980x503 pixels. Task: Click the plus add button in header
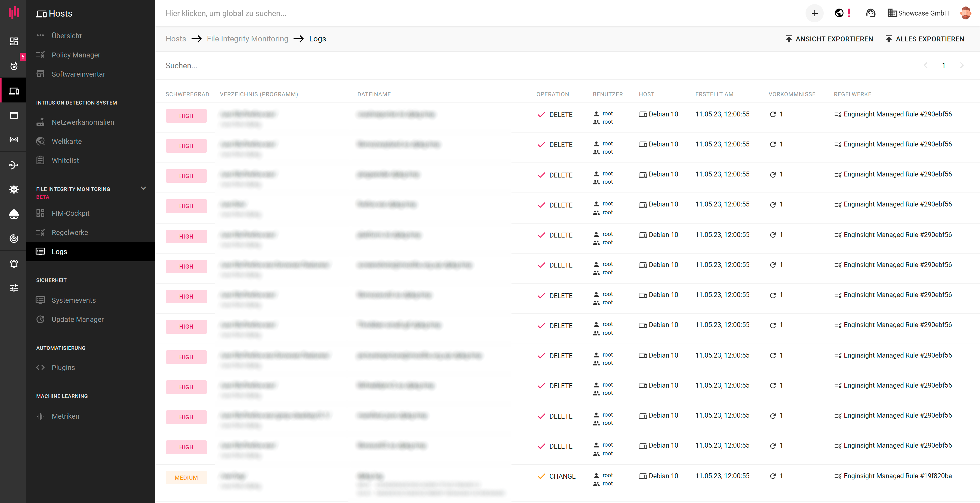[x=814, y=13]
